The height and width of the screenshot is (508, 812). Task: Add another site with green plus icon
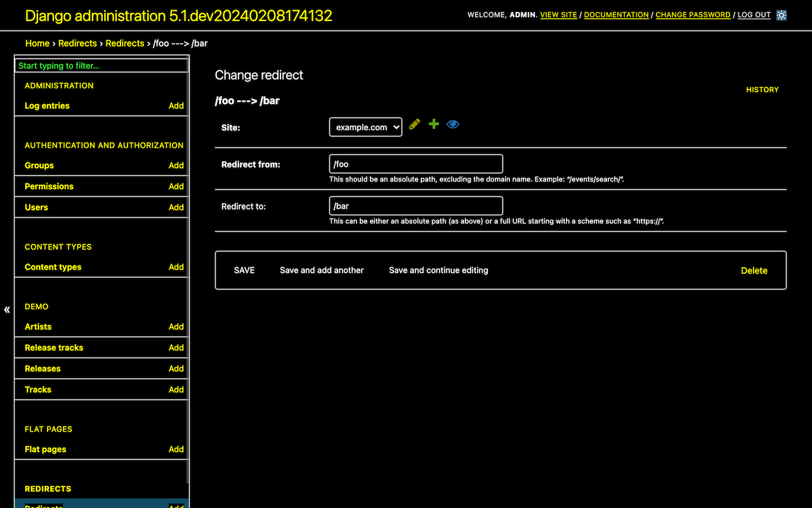[434, 124]
